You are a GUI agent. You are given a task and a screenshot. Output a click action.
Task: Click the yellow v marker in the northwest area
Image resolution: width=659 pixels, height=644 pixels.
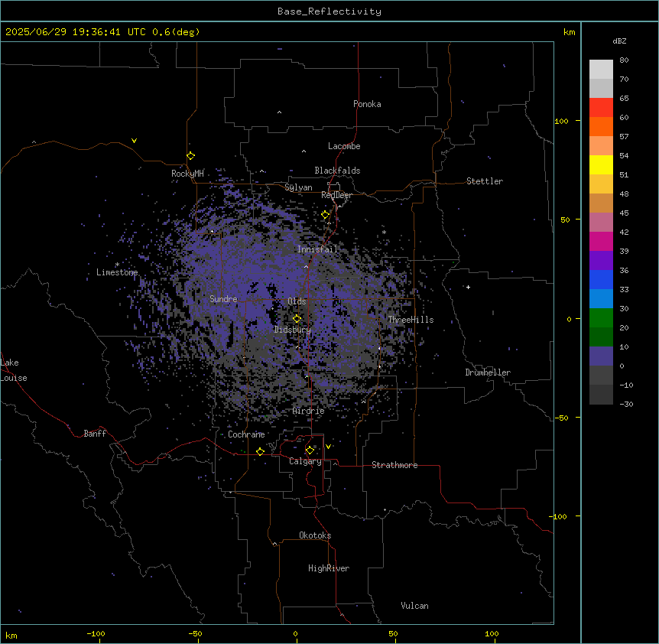(x=134, y=141)
